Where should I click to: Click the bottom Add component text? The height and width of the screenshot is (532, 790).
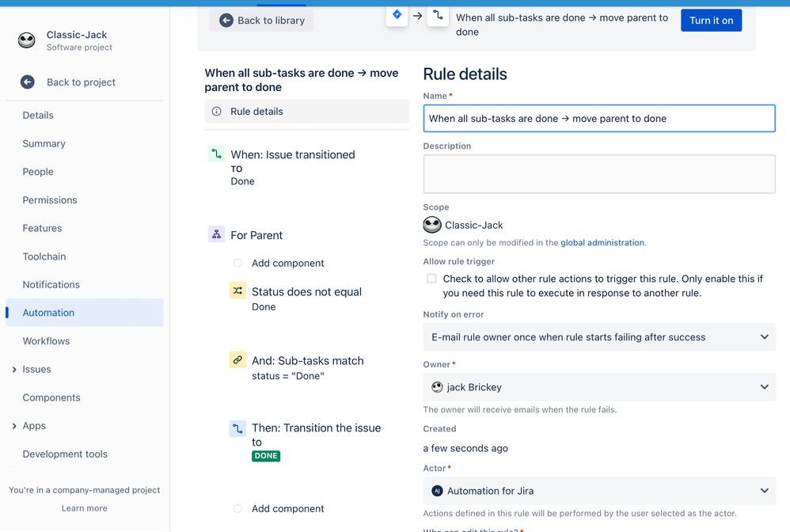pos(287,508)
